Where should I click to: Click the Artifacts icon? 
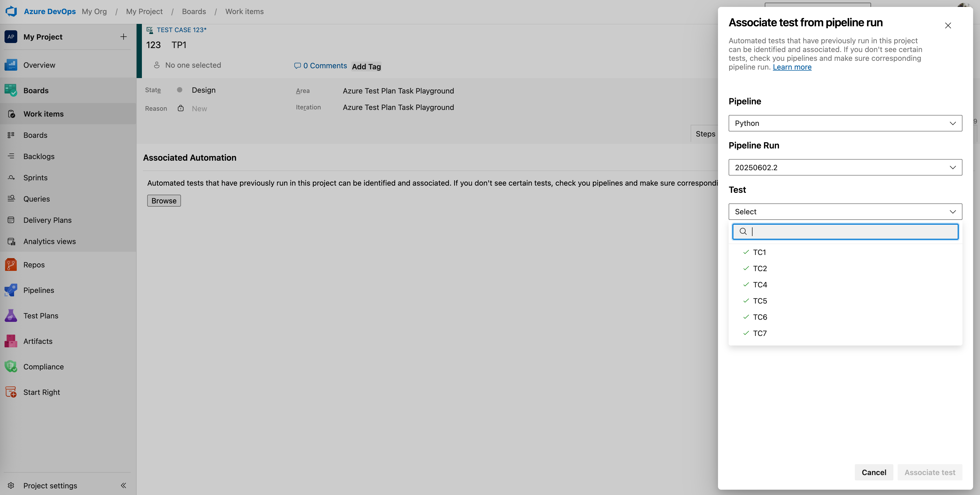[10, 341]
